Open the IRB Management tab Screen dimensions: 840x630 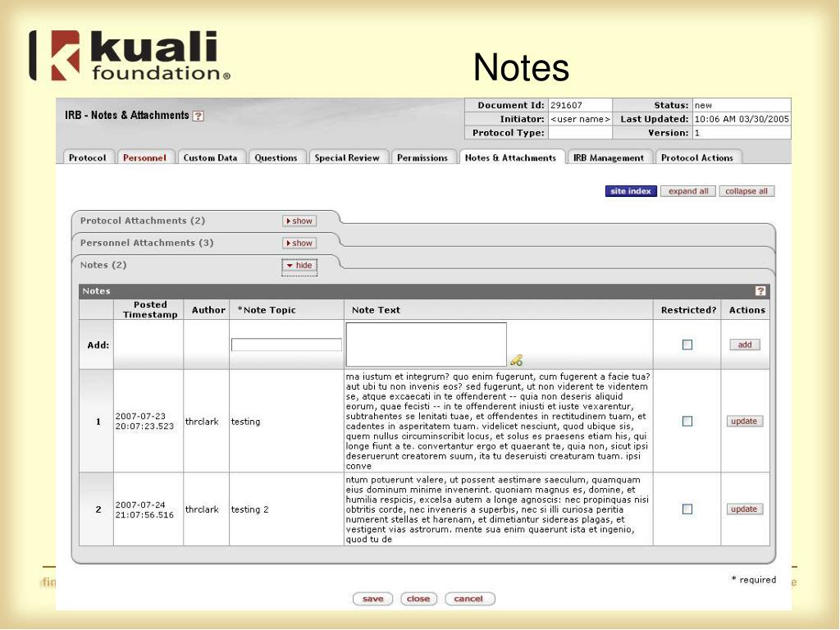(609, 157)
